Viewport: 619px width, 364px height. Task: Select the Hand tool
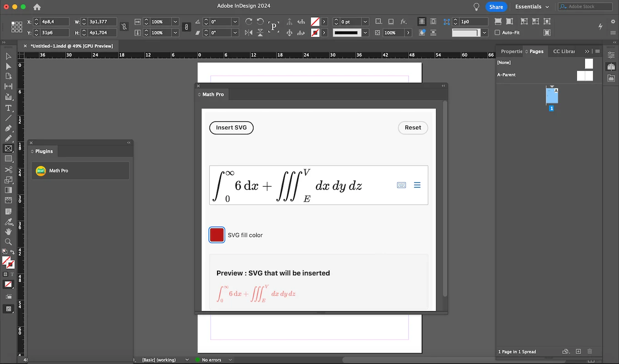click(8, 232)
